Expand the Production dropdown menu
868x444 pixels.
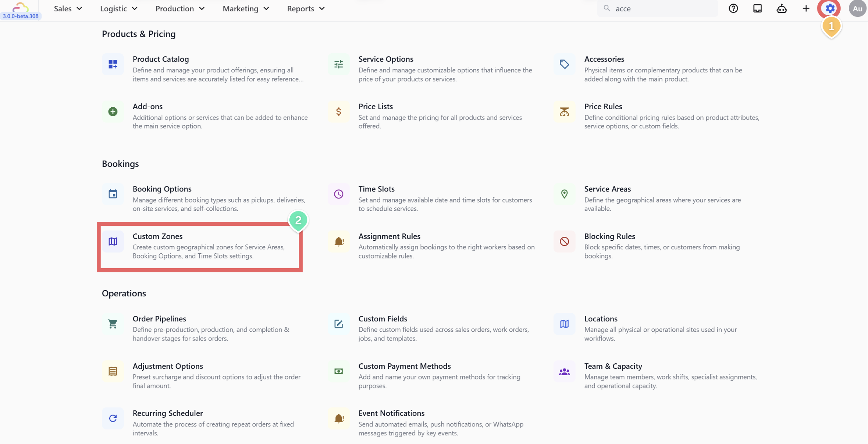[x=180, y=9]
